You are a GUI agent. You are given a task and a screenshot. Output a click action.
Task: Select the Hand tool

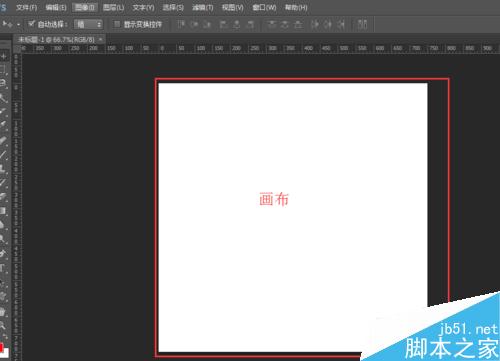pyautogui.click(x=3, y=312)
